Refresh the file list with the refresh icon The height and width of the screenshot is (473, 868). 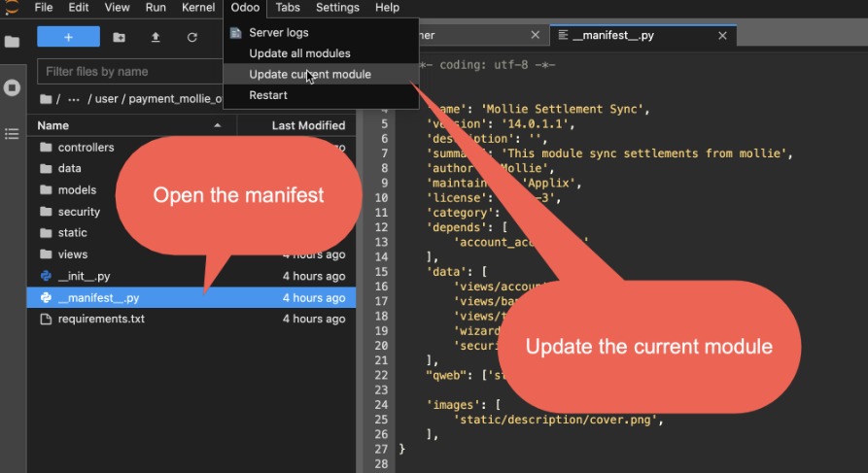pyautogui.click(x=192, y=37)
